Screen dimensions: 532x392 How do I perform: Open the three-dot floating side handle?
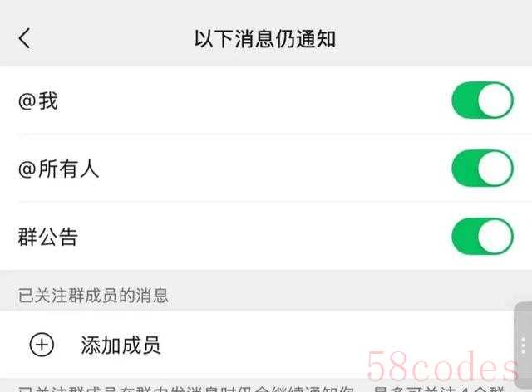point(523,345)
